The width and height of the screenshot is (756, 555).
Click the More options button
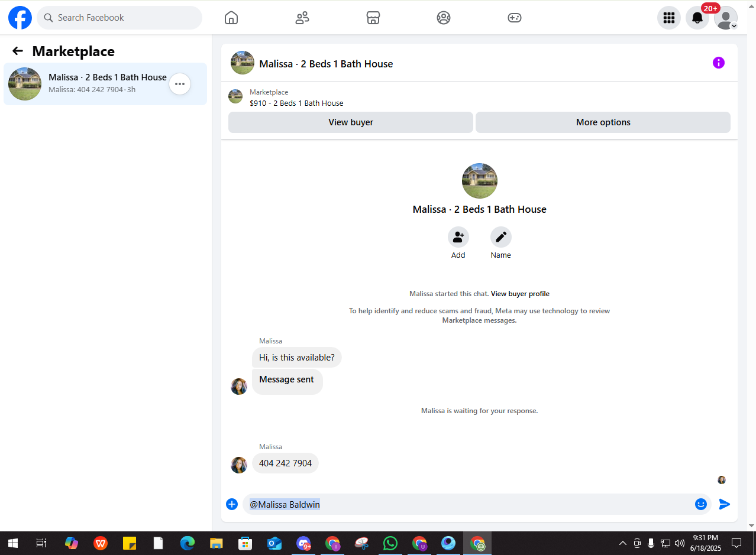[x=603, y=122]
